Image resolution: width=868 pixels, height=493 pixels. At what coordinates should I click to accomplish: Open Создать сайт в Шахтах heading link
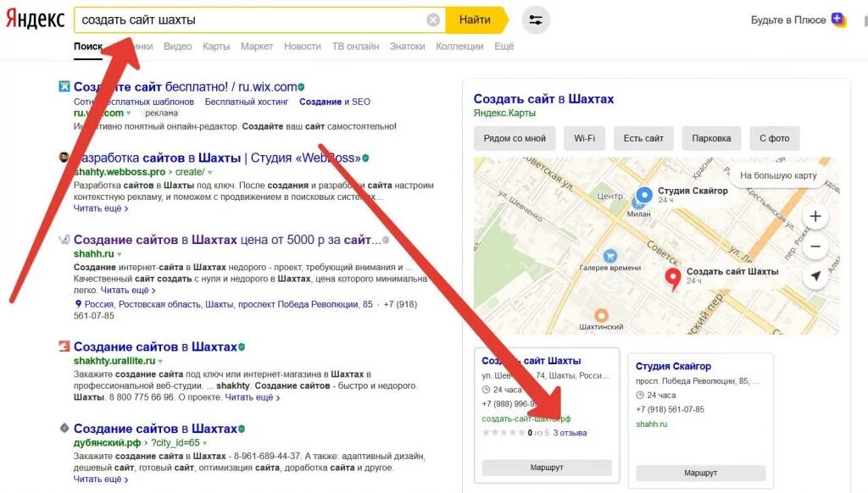pos(543,99)
